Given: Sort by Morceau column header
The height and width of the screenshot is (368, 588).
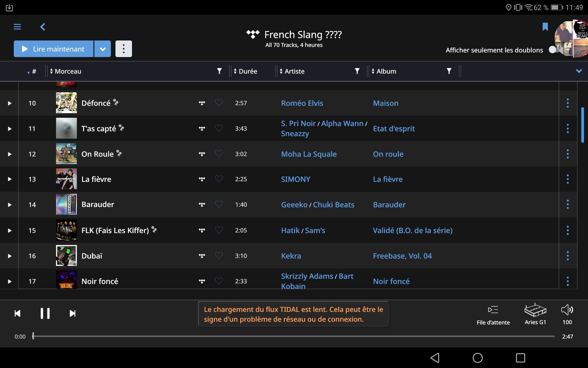Looking at the screenshot, I should pyautogui.click(x=66, y=71).
